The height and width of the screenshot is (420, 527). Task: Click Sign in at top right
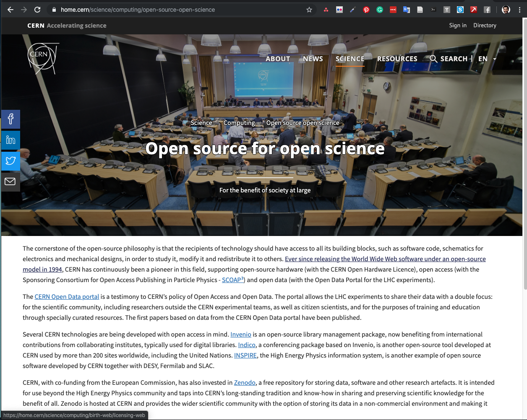click(x=458, y=25)
